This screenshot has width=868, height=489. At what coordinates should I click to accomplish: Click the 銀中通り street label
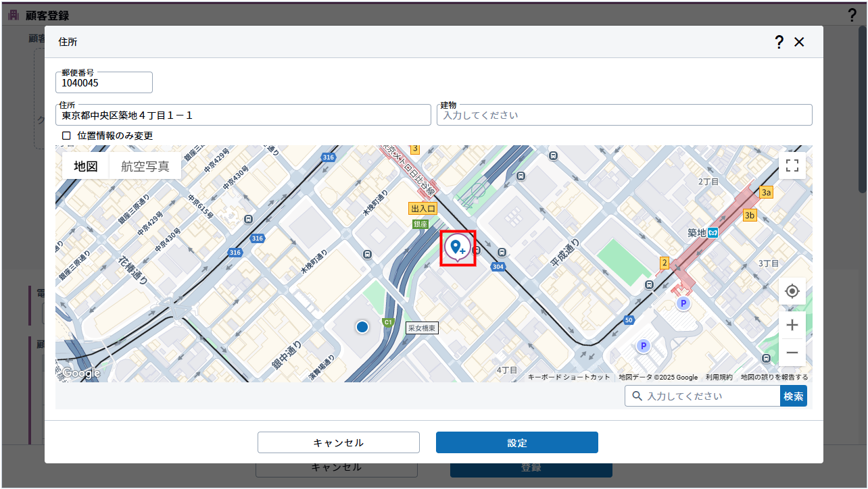[287, 355]
